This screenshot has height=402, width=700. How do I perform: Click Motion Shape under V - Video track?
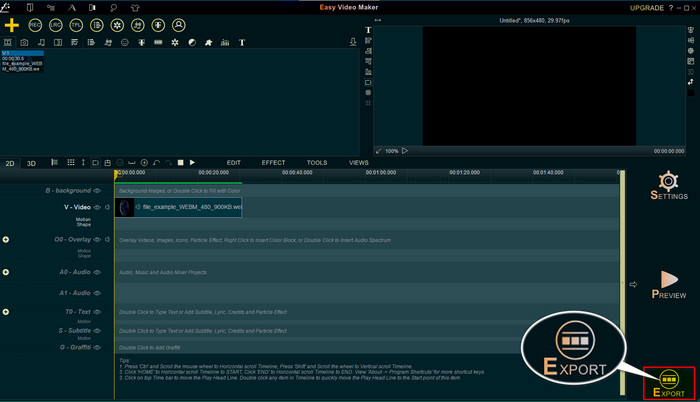pyautogui.click(x=83, y=222)
